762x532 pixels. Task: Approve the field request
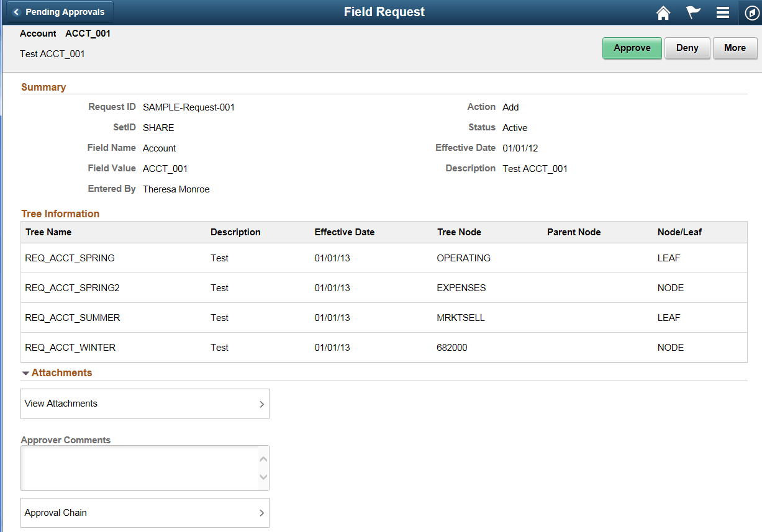pos(632,48)
